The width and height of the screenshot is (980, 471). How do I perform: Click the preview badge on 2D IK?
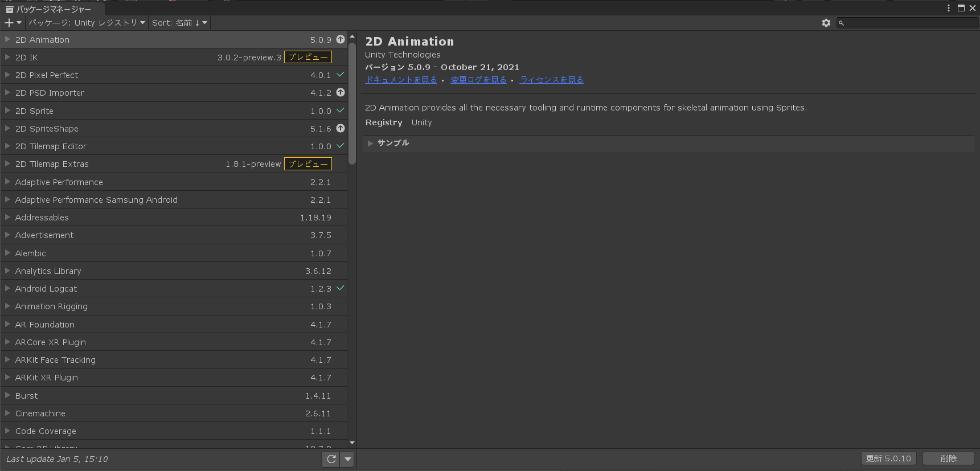point(308,57)
